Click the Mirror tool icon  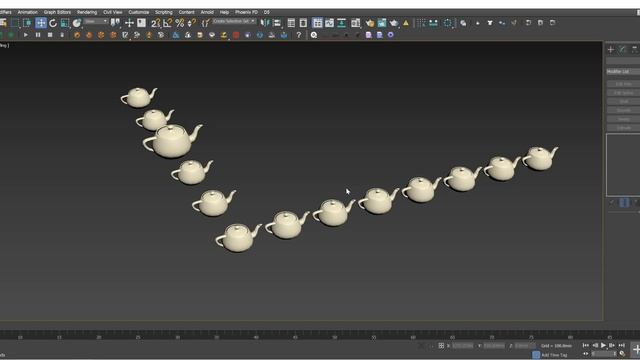(x=265, y=23)
